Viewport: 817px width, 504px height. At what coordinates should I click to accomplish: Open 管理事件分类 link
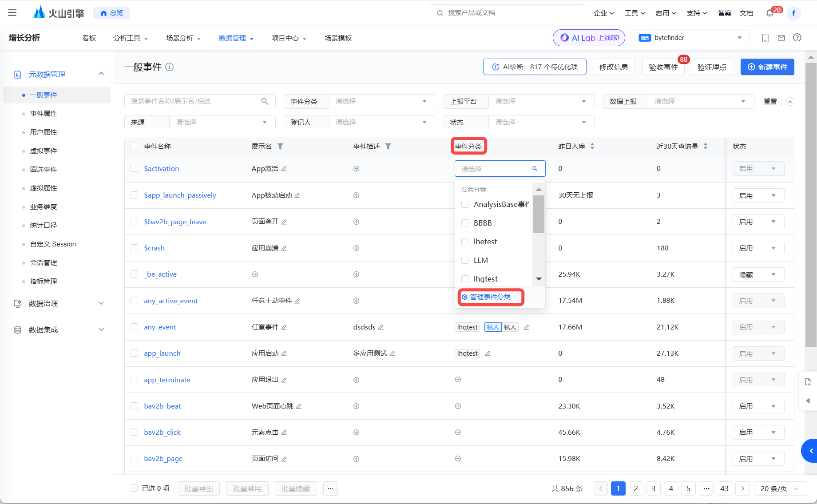pos(486,297)
